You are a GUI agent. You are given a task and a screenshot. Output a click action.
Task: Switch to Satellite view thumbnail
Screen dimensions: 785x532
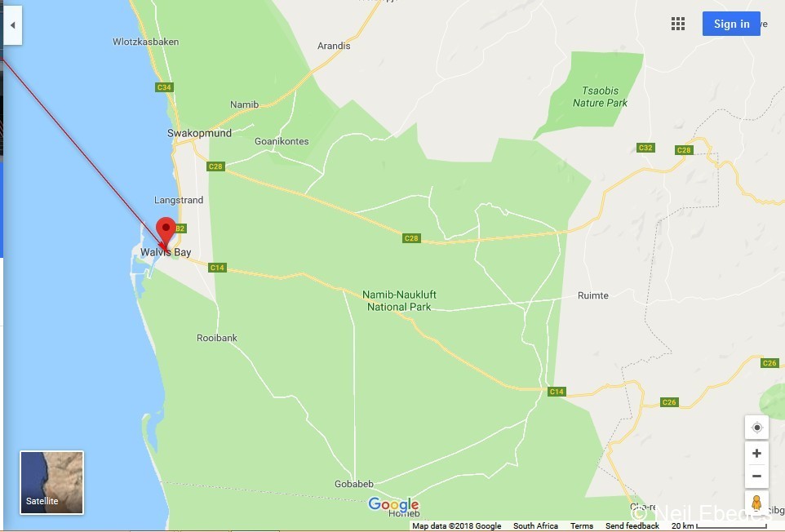[52, 482]
